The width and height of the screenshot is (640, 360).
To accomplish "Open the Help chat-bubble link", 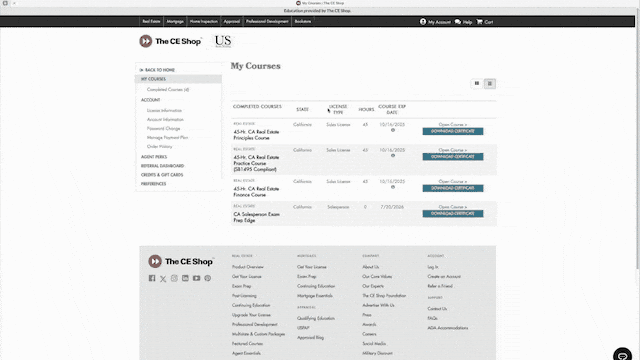I will 463,22.
